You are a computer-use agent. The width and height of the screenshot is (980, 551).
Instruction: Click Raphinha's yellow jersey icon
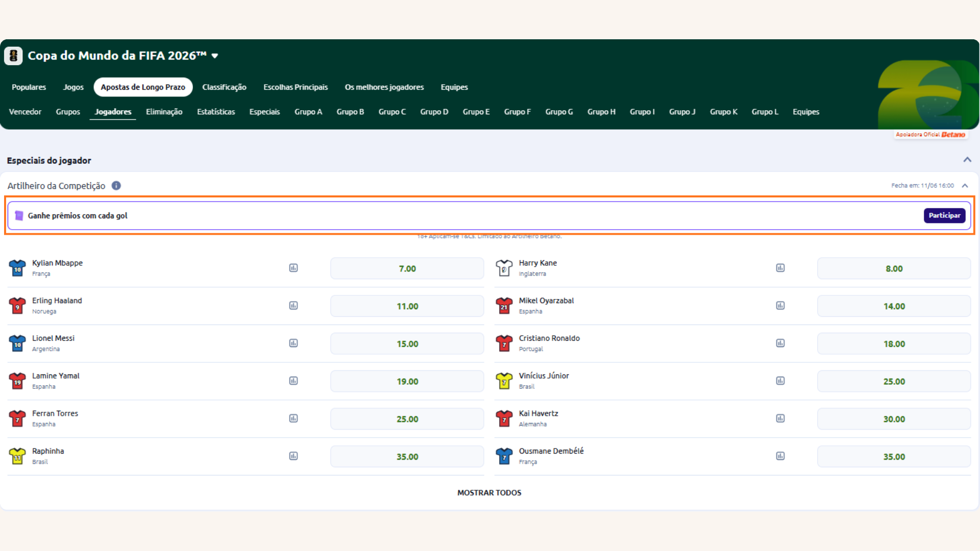(x=17, y=456)
